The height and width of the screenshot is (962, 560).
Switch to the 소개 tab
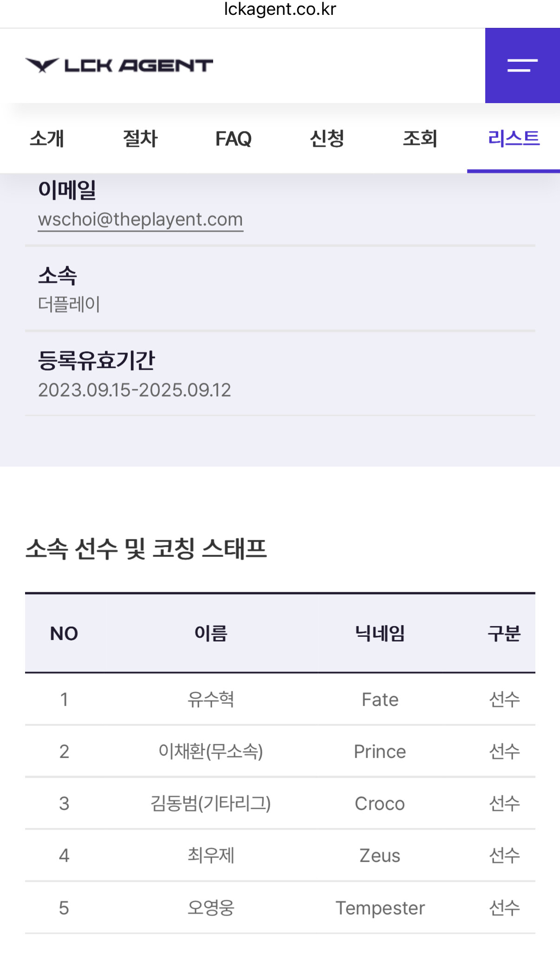pyautogui.click(x=46, y=138)
